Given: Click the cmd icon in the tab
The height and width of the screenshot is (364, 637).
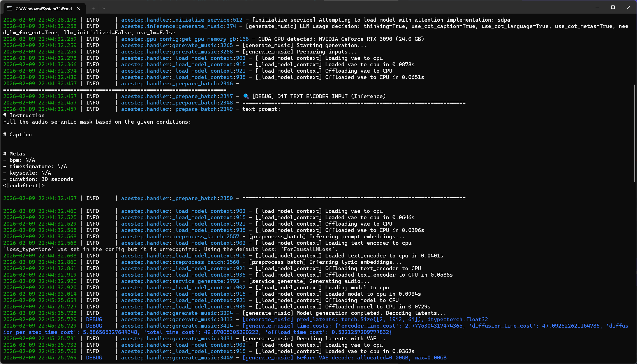Looking at the screenshot, I should (x=9, y=8).
